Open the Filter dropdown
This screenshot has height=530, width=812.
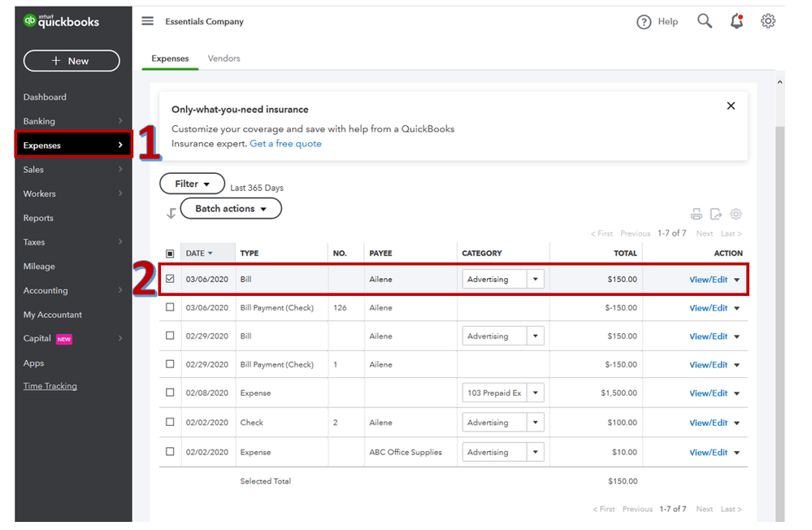(x=192, y=184)
